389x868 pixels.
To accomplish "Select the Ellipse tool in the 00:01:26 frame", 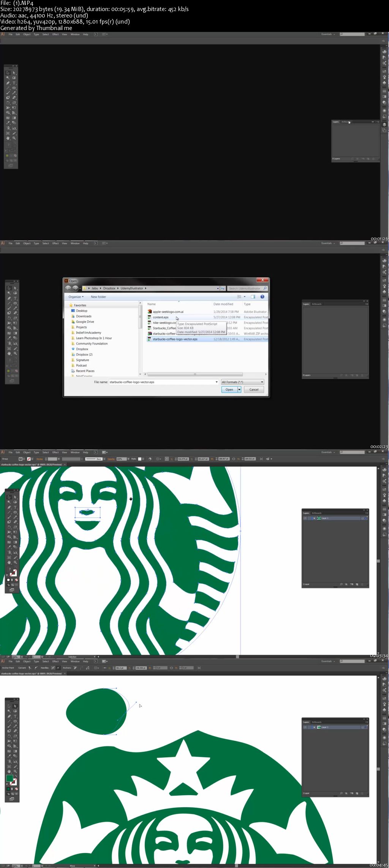I will point(14,88).
